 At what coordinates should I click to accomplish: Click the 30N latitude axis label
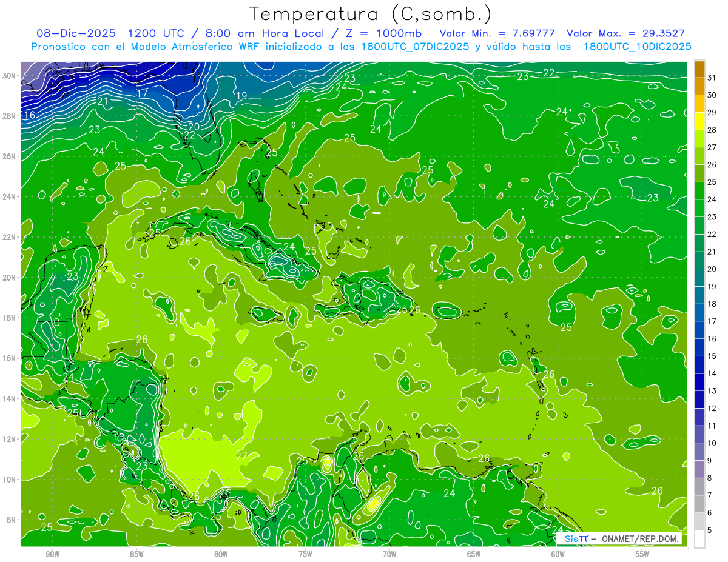pos(10,76)
